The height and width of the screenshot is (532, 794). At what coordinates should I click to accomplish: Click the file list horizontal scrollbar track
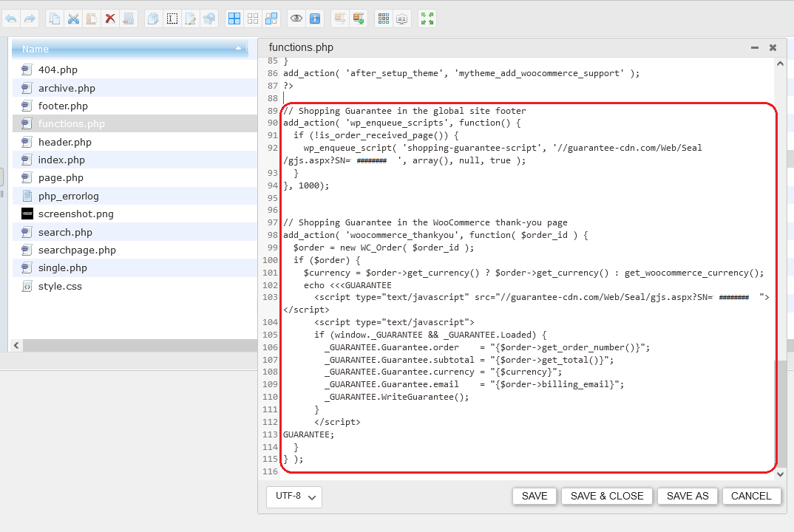[140, 345]
